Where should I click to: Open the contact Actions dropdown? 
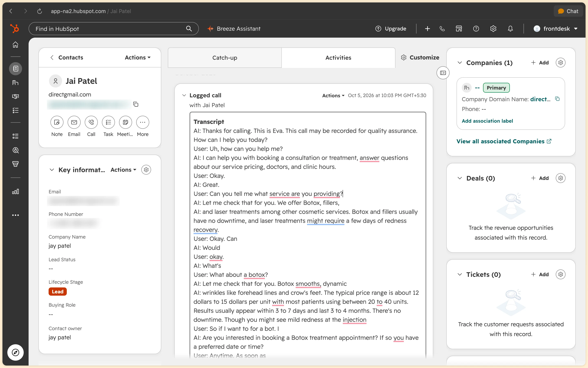click(x=138, y=57)
